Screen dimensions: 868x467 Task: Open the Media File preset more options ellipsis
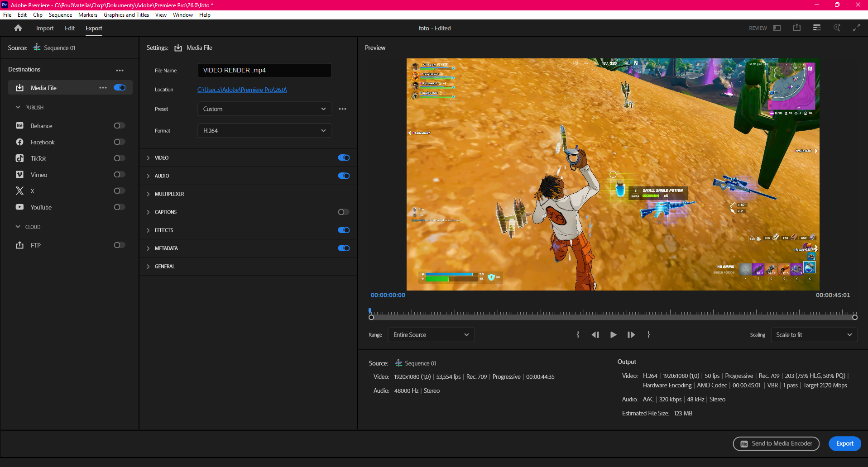point(343,109)
